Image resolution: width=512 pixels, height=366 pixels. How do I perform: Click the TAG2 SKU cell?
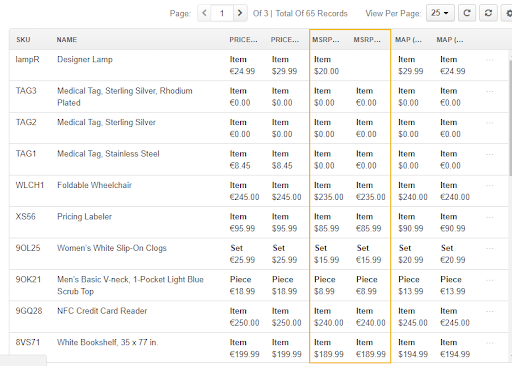(x=26, y=122)
